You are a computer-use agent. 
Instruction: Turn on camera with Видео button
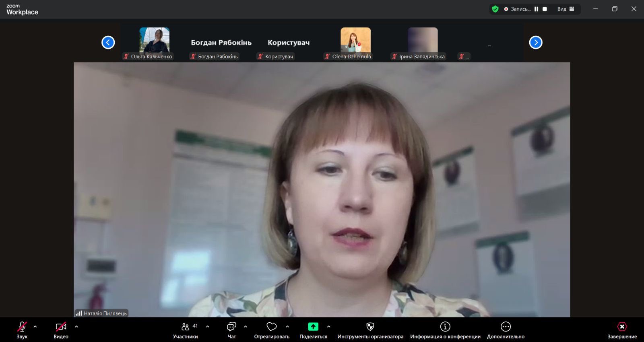click(61, 330)
